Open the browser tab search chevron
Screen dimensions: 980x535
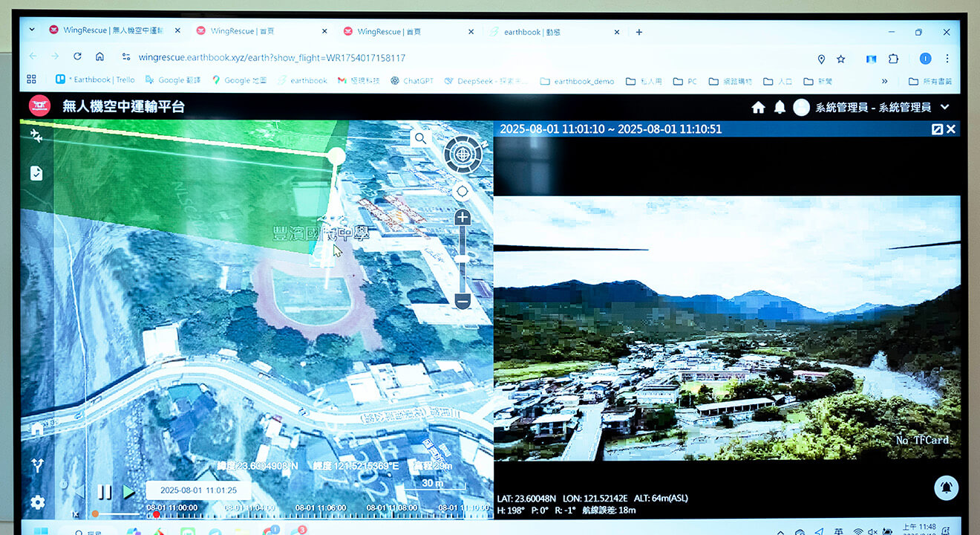(x=32, y=30)
